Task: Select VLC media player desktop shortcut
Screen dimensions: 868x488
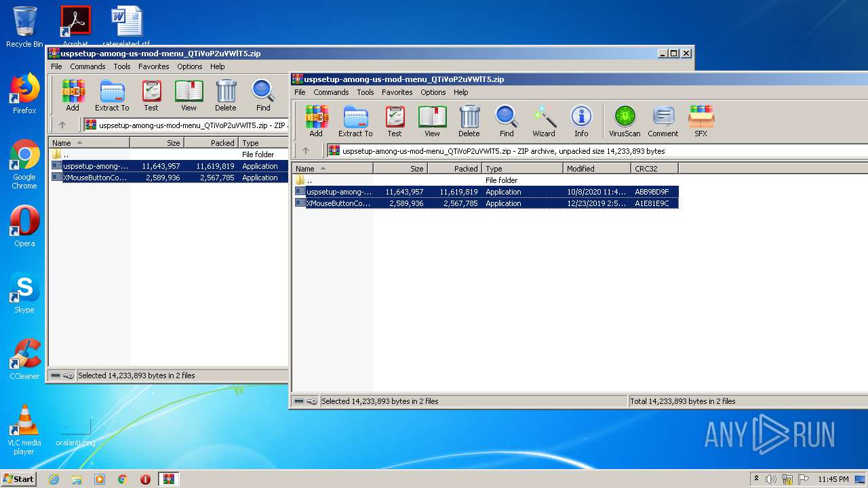Action: click(x=24, y=430)
